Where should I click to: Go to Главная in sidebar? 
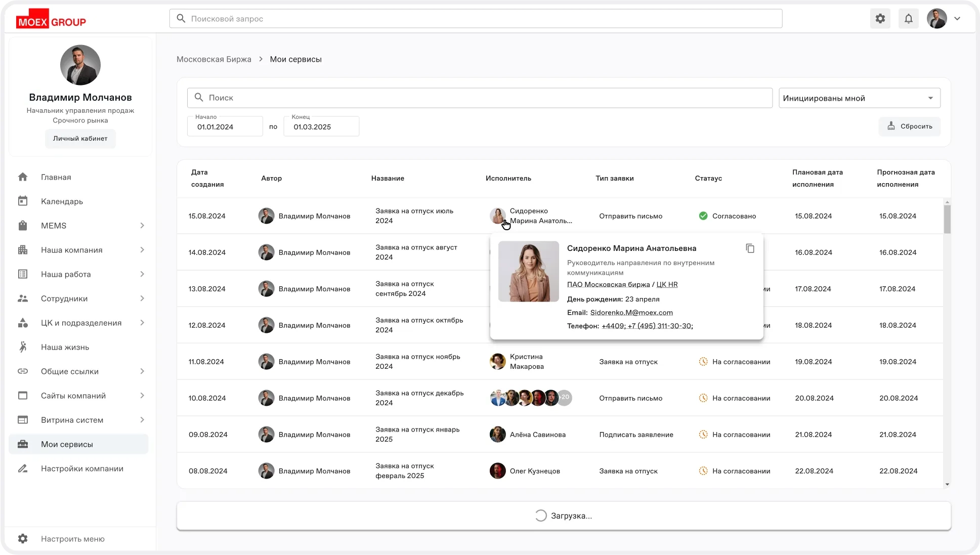[56, 177]
